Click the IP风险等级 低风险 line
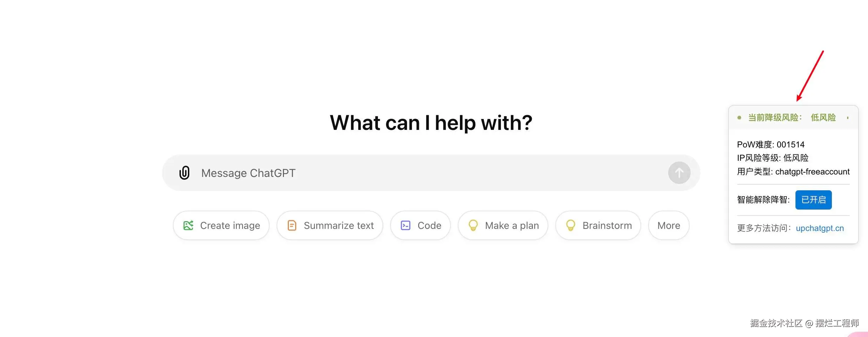868x337 pixels. tap(773, 158)
